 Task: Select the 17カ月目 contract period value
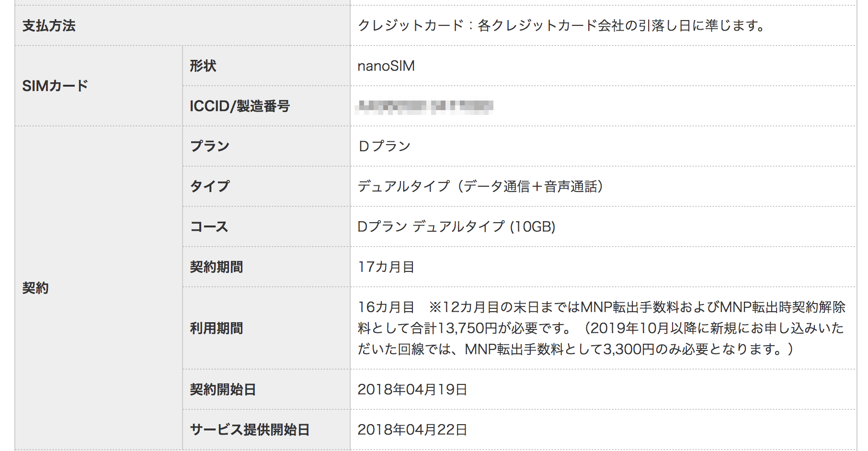tap(386, 267)
